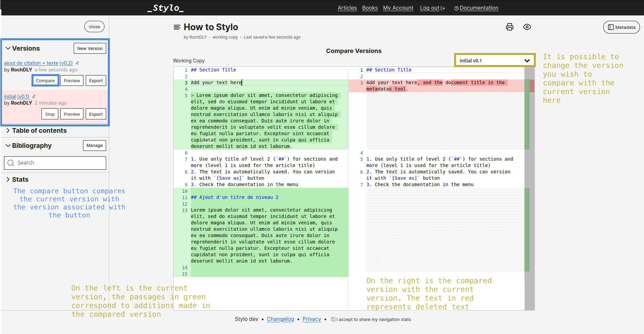The width and height of the screenshot is (644, 334).
Task: Toggle the share navigation stats checkbox
Action: click(x=333, y=319)
